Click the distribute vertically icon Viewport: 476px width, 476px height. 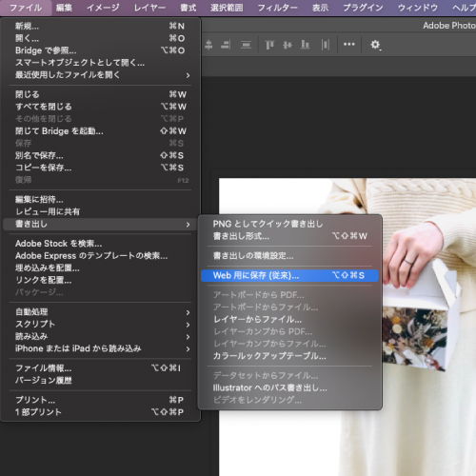click(x=246, y=45)
